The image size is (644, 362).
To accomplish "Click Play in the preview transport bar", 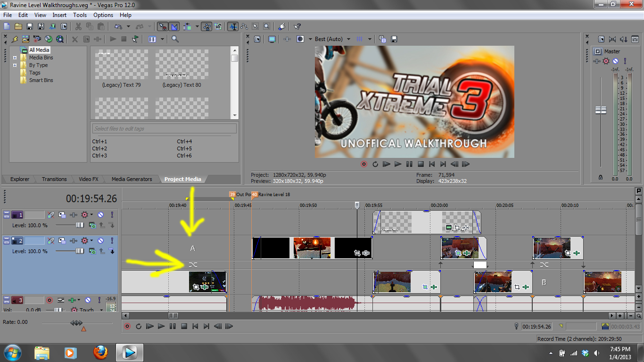I will click(398, 164).
